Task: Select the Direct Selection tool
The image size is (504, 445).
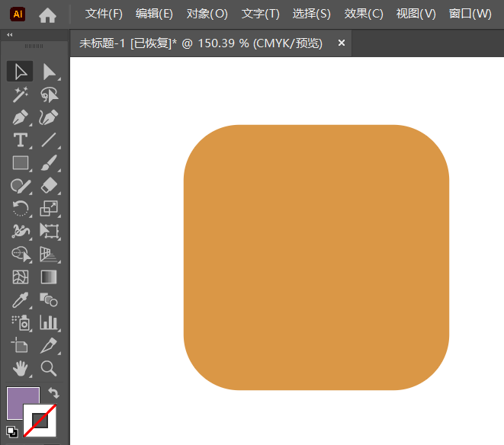Action: click(x=49, y=72)
